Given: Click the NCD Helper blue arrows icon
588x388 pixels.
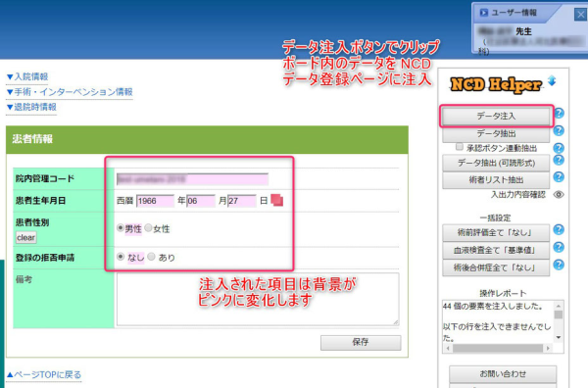Looking at the screenshot, I should tap(552, 80).
